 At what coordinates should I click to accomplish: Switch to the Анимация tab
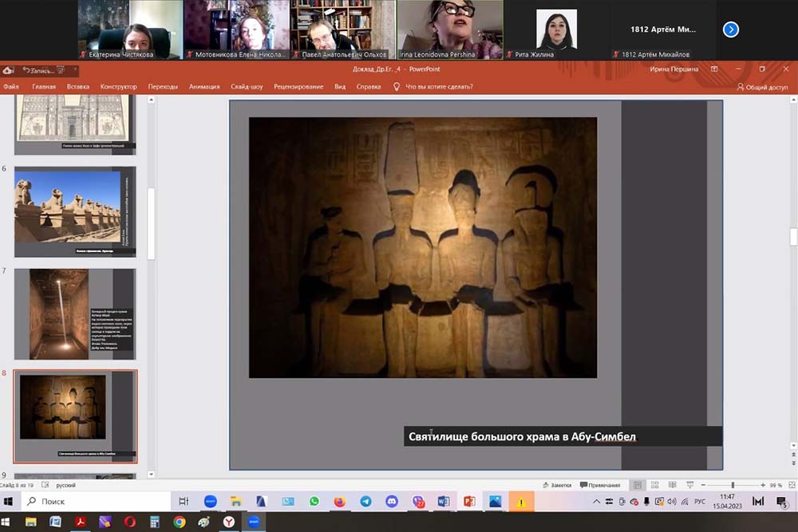(204, 86)
